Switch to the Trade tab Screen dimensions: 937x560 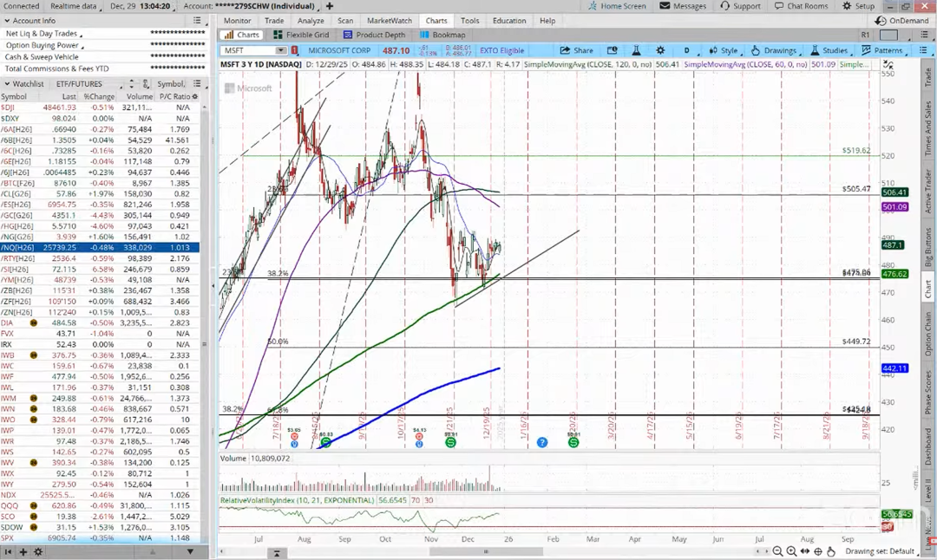[274, 21]
